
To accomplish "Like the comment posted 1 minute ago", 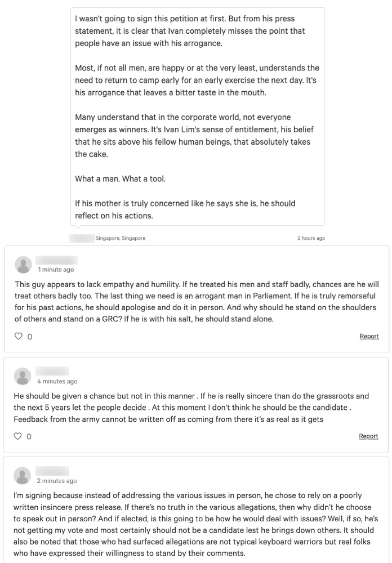I will 19,336.
